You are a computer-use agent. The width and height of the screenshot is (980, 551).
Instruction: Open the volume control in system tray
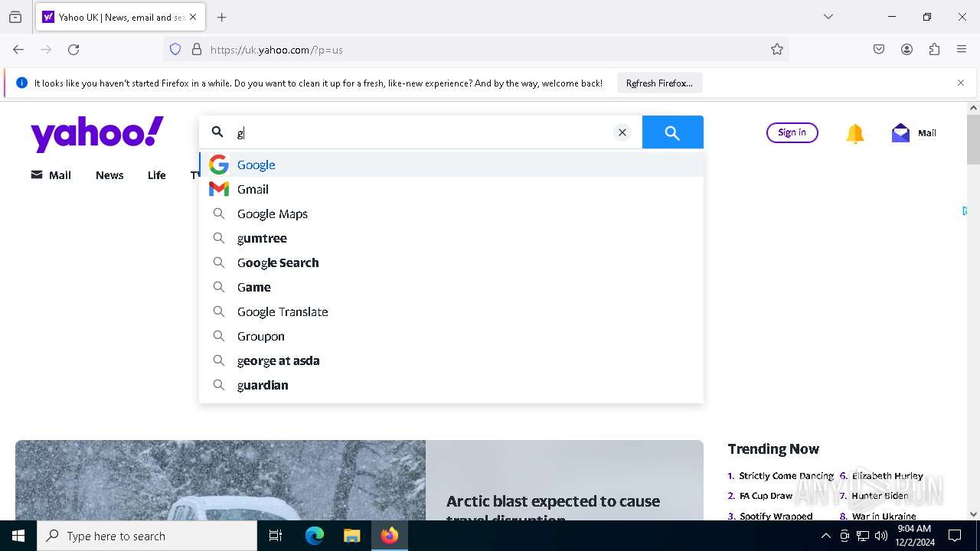click(881, 536)
